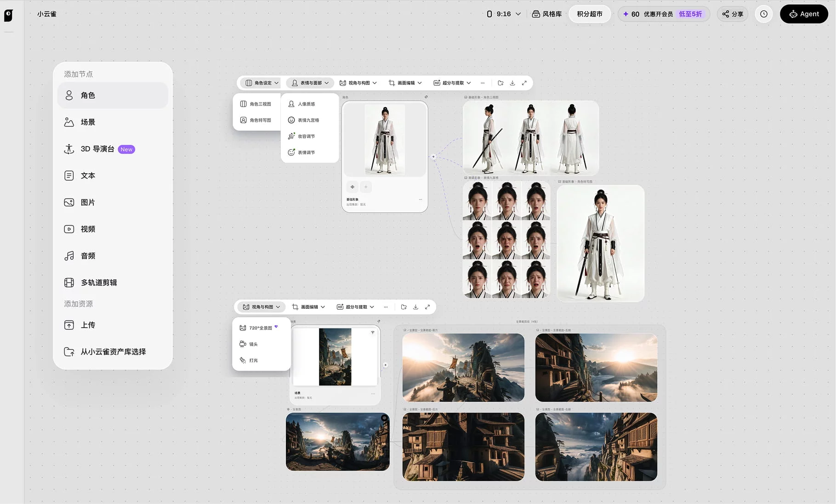Image resolution: width=836 pixels, height=504 pixels.
Task: Choose 从小云雀资产库选择 asset library option
Action: [113, 351]
